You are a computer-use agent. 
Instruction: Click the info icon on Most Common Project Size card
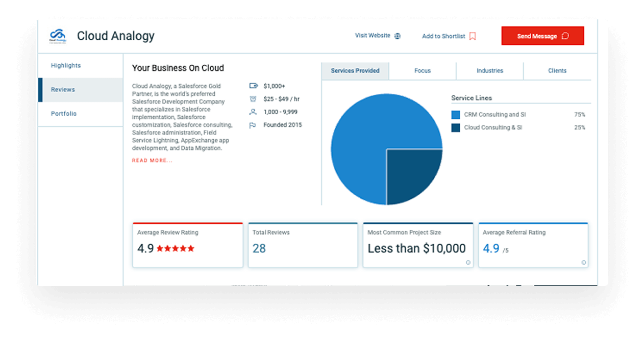point(468,263)
